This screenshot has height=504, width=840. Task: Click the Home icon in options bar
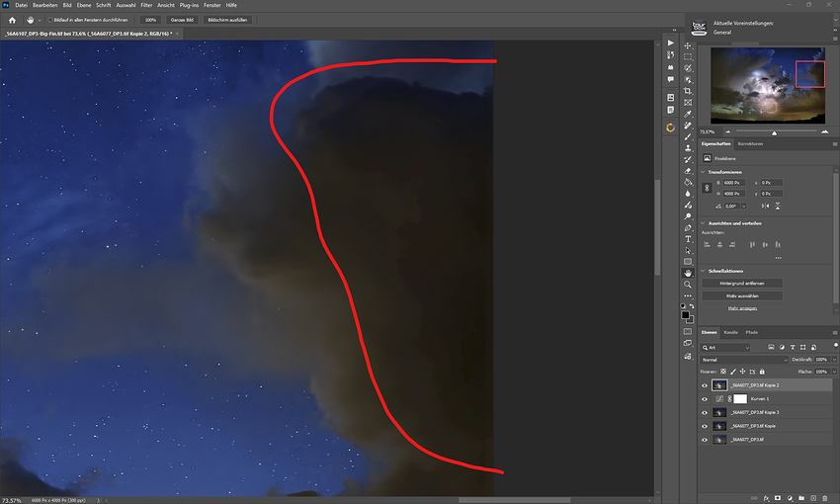coord(12,19)
